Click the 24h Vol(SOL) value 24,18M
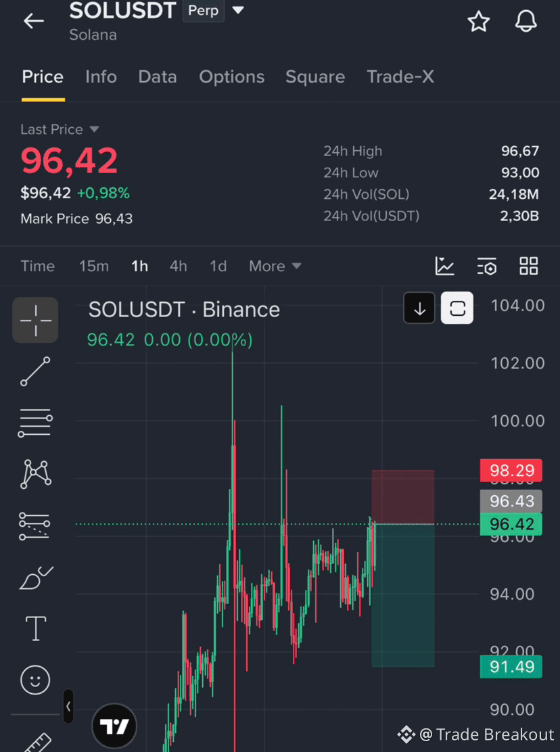This screenshot has width=560, height=752. [514, 194]
